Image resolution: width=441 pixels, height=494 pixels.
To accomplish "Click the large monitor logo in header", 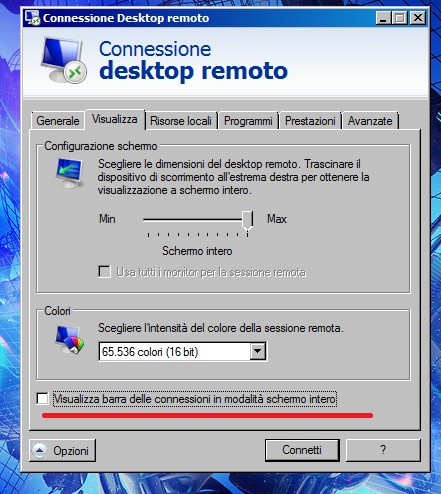I will pos(63,60).
